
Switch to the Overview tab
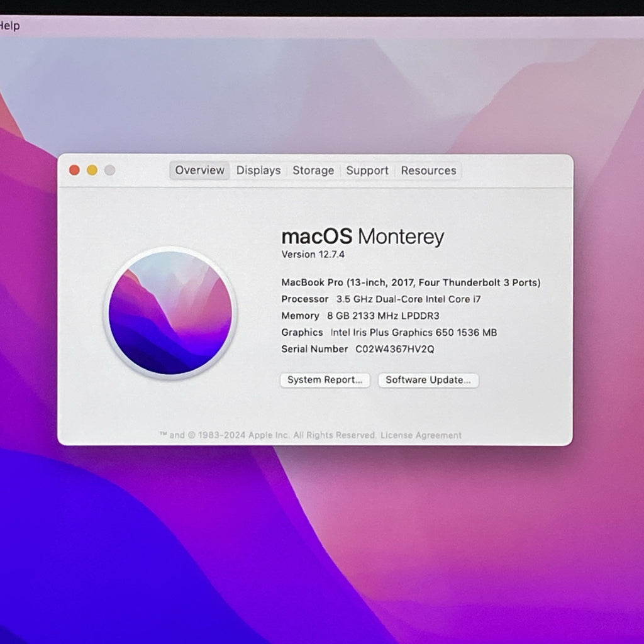point(199,170)
